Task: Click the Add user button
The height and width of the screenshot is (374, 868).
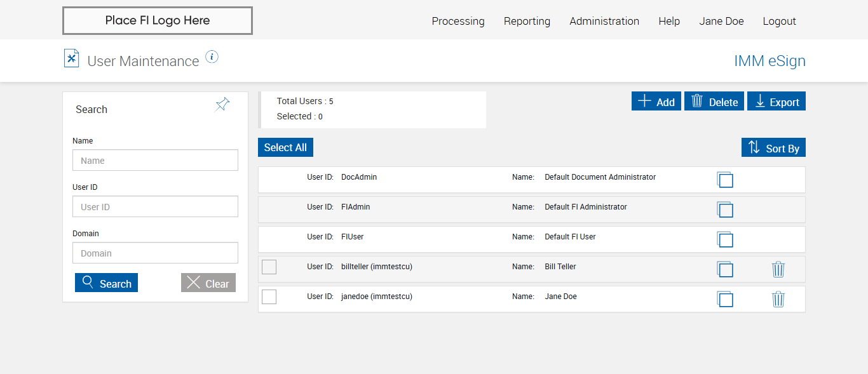Action: (656, 102)
